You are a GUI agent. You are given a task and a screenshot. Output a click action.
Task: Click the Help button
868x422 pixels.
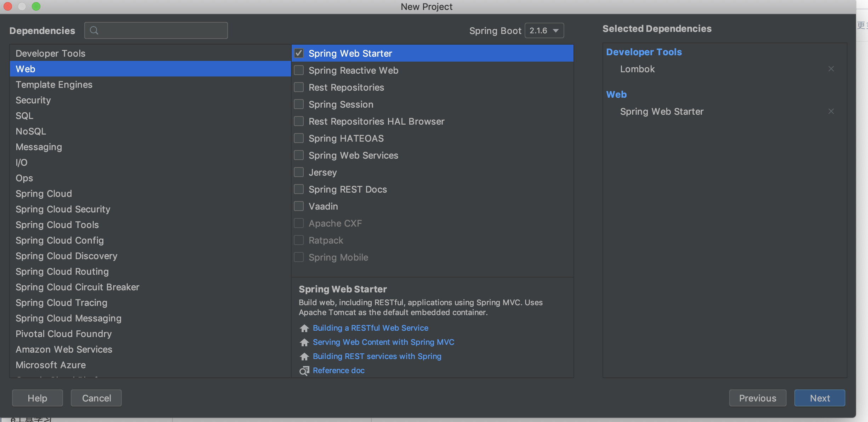38,398
